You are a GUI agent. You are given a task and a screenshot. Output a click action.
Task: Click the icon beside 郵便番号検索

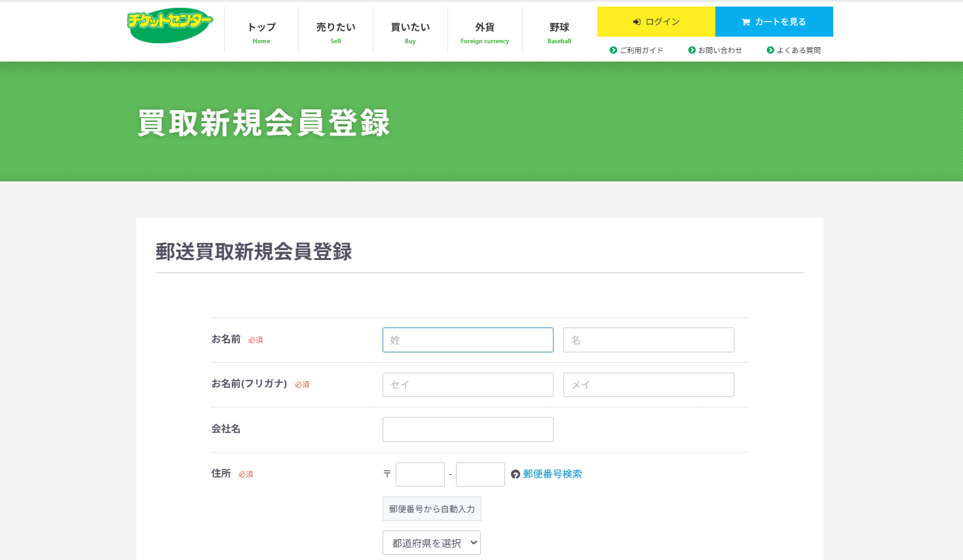[516, 475]
